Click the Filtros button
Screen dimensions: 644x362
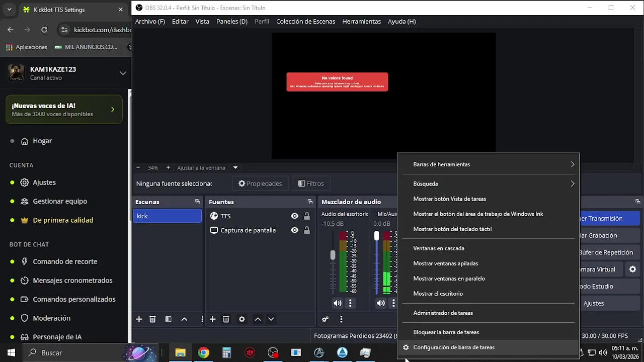tap(311, 184)
